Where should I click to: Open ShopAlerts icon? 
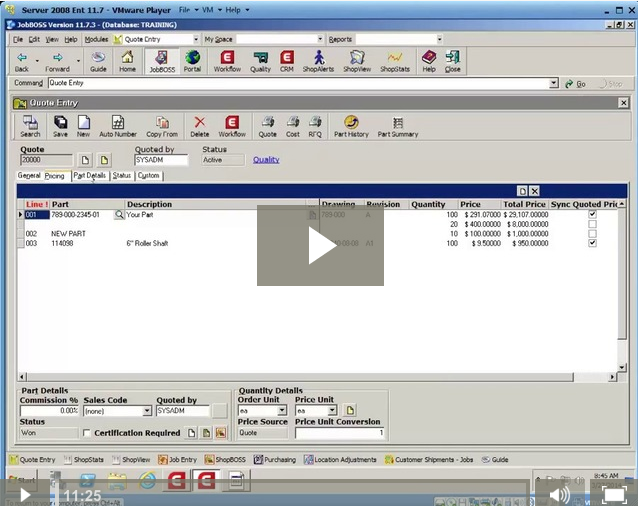(318, 61)
